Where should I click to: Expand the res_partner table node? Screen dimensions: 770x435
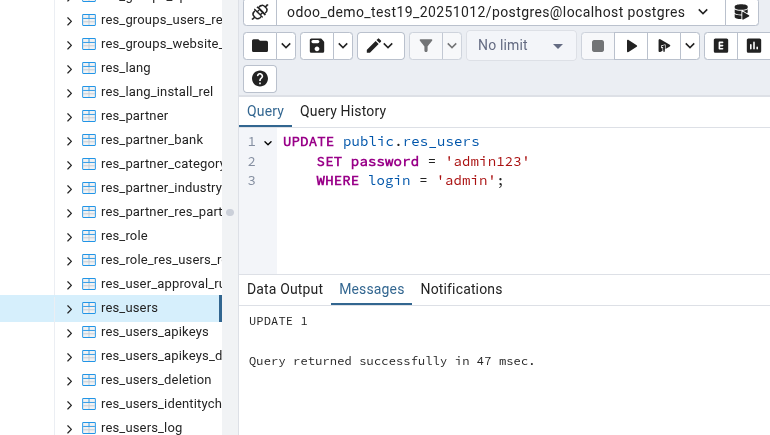tap(69, 116)
